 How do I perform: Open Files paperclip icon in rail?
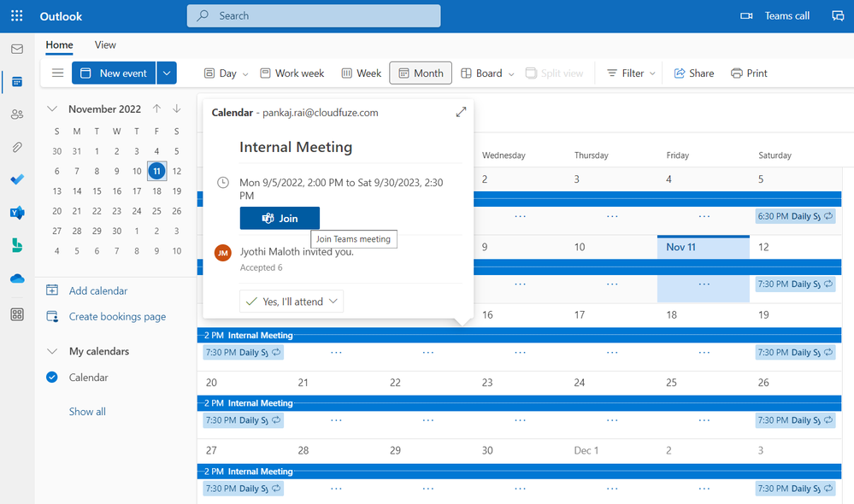(x=17, y=147)
